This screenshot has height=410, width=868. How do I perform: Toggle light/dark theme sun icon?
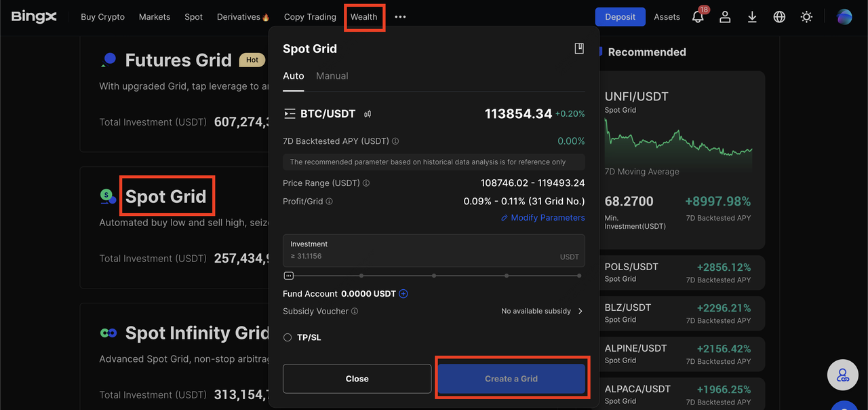(806, 17)
